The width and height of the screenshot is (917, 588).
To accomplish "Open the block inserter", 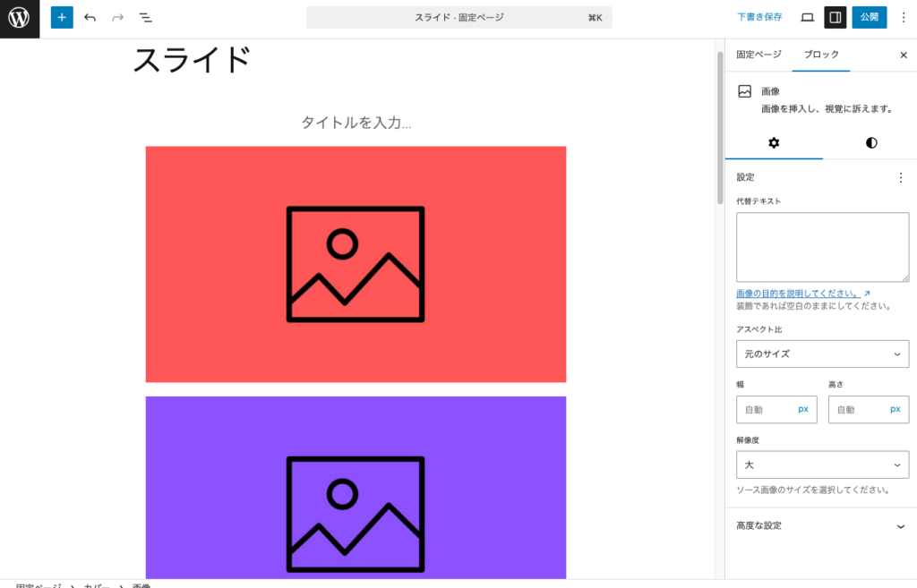I will pyautogui.click(x=61, y=17).
